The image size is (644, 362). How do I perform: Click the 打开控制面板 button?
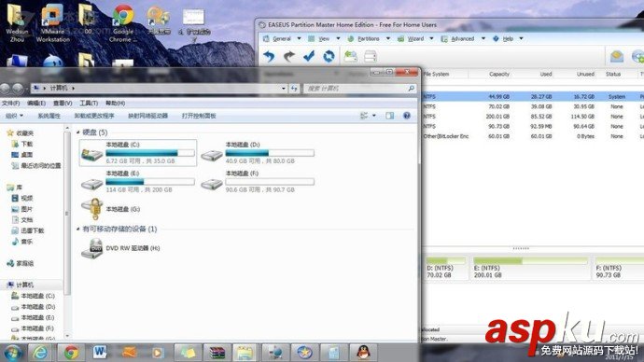click(x=199, y=116)
